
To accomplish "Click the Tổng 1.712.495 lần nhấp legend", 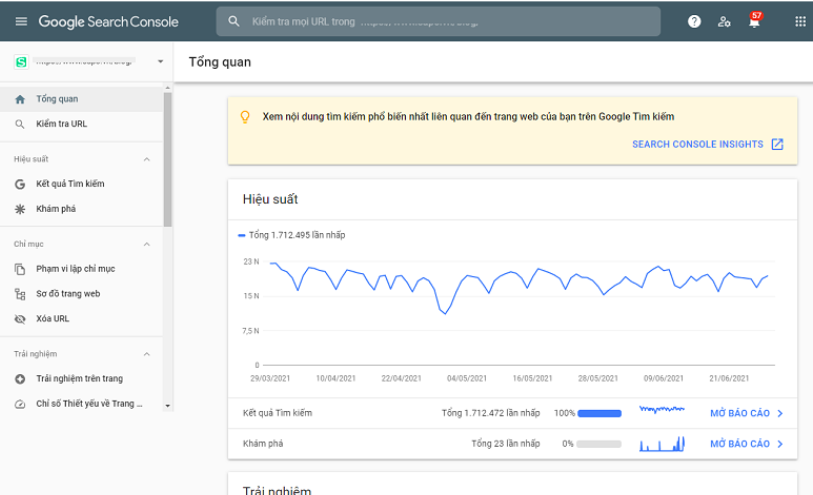I will pyautogui.click(x=292, y=235).
